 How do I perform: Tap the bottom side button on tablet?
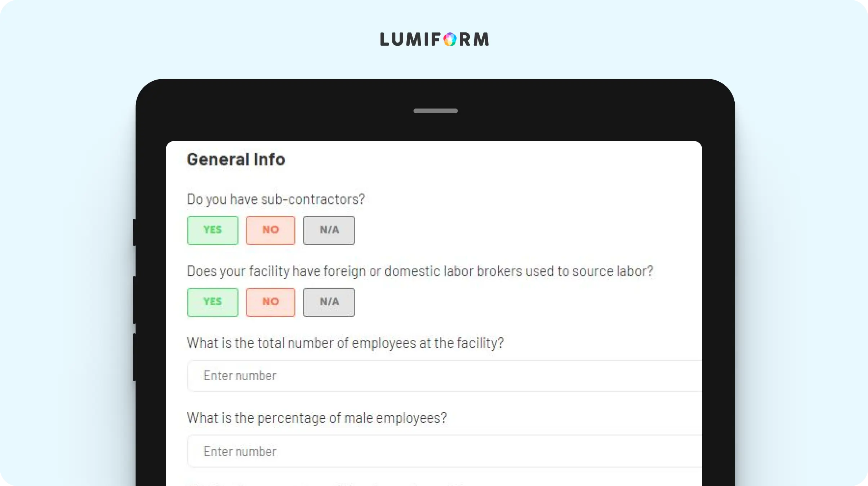(x=134, y=357)
